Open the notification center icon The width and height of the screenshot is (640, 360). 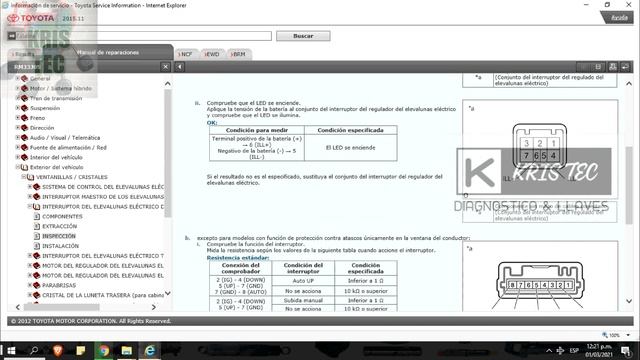pyautogui.click(x=626, y=351)
